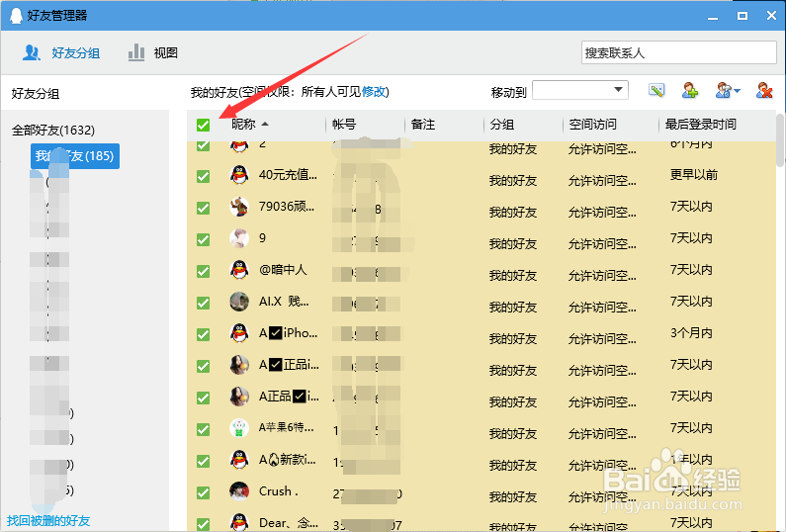
Task: Click nickname Crush .
Action: point(278,490)
